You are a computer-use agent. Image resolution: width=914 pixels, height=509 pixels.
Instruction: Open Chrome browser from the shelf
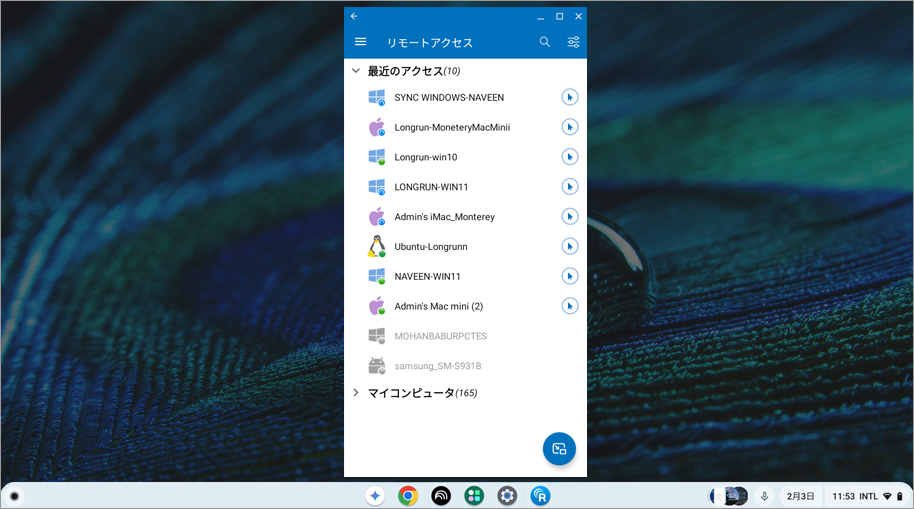408,496
